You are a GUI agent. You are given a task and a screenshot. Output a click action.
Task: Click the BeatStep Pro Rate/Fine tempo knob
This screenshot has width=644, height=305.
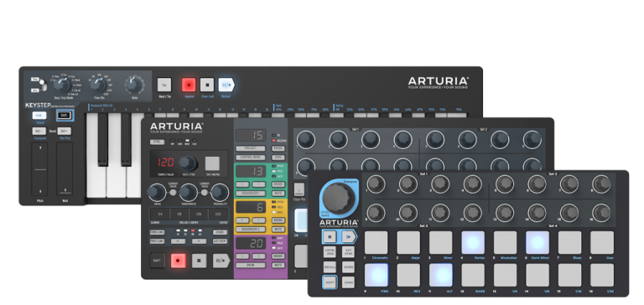(188, 163)
